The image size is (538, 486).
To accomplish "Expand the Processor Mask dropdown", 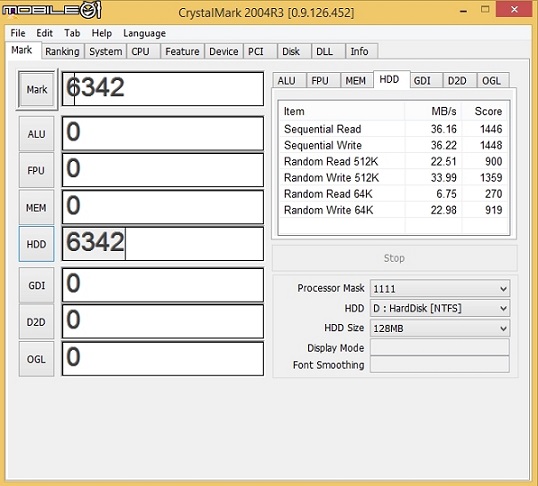I will click(x=440, y=288).
